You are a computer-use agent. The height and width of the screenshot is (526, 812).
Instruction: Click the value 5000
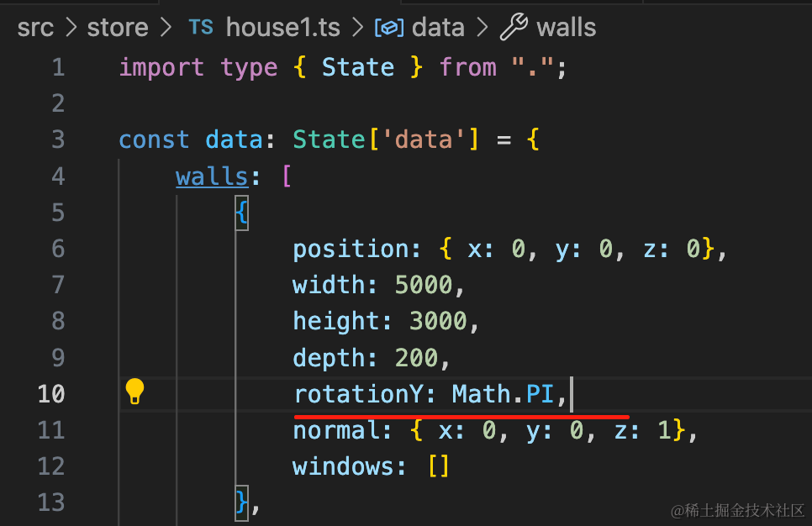(x=424, y=285)
